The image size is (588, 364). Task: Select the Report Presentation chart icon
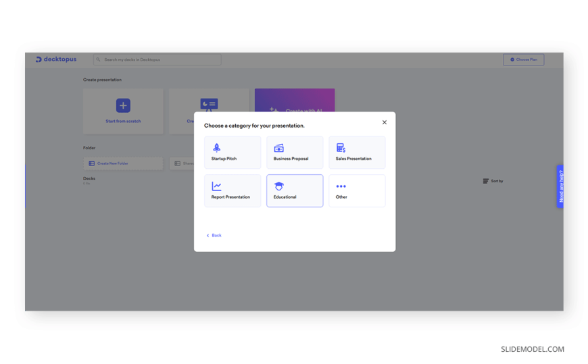point(216,186)
